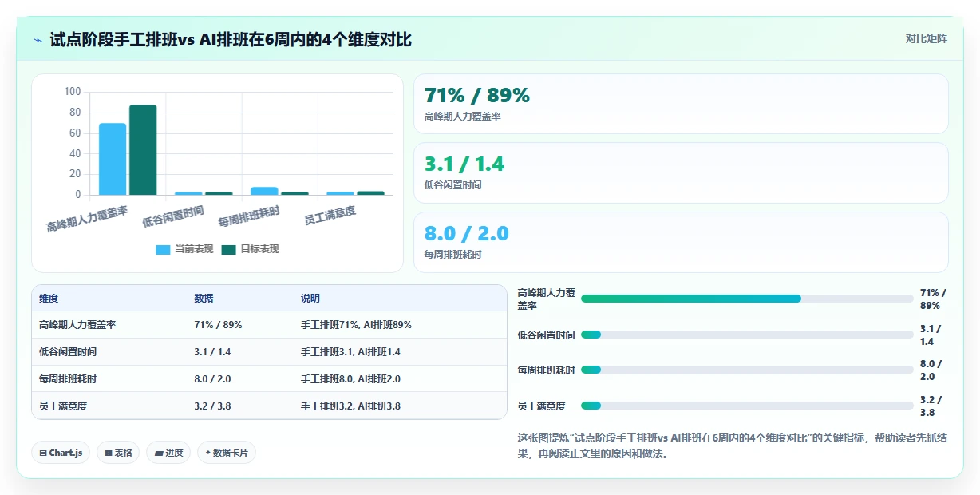Image resolution: width=980 pixels, height=495 pixels.
Task: Click the 对比矩阵 label at top right
Action: 927,39
